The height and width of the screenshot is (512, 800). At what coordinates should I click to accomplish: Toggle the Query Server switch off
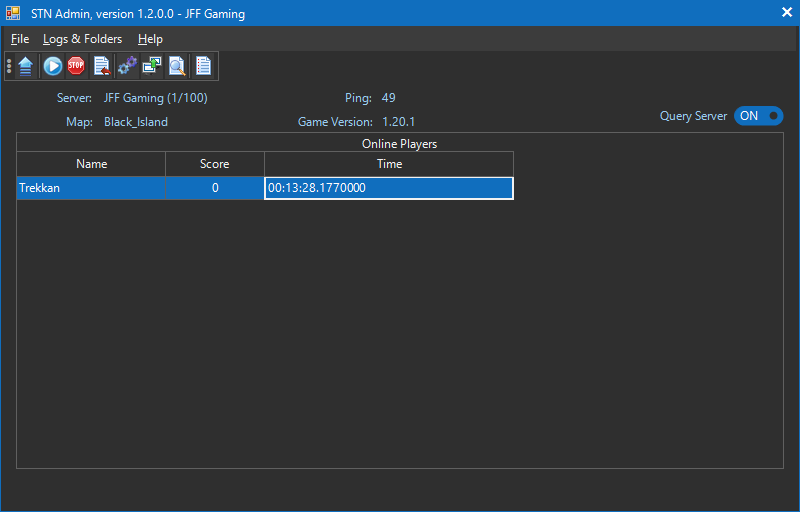(758, 116)
